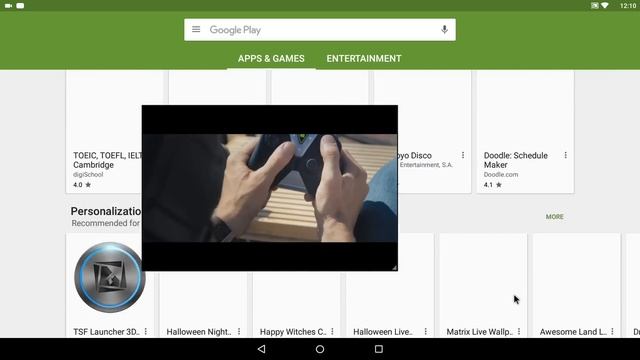Click the screen recording camera status icon

pyautogui.click(x=8, y=6)
